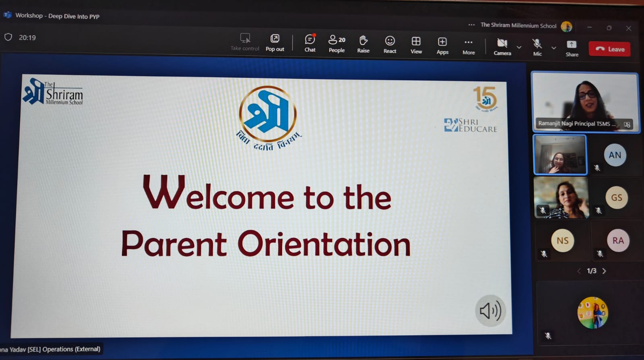644x360 pixels.
Task: Expand mic device options arrow
Action: pos(554,48)
